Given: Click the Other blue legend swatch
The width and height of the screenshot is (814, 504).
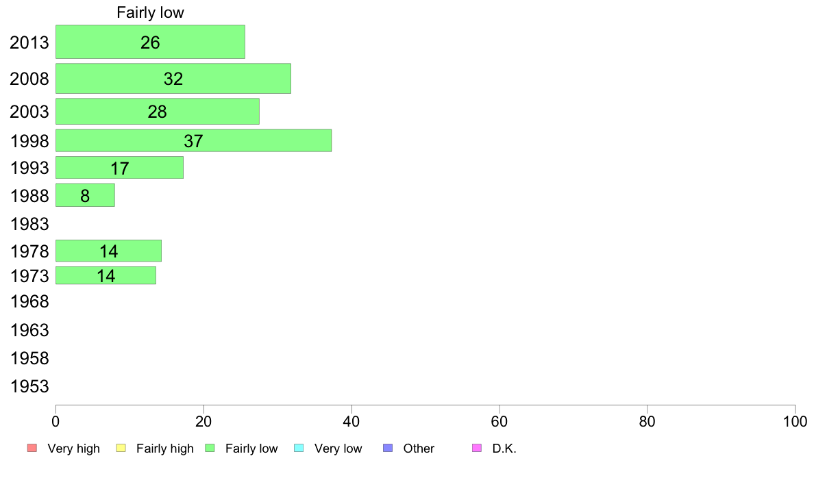Looking at the screenshot, I should [x=388, y=448].
